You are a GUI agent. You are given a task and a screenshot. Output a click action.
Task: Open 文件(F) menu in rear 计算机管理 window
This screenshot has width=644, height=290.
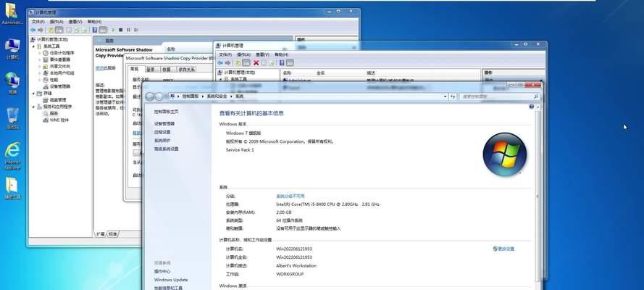tap(38, 22)
